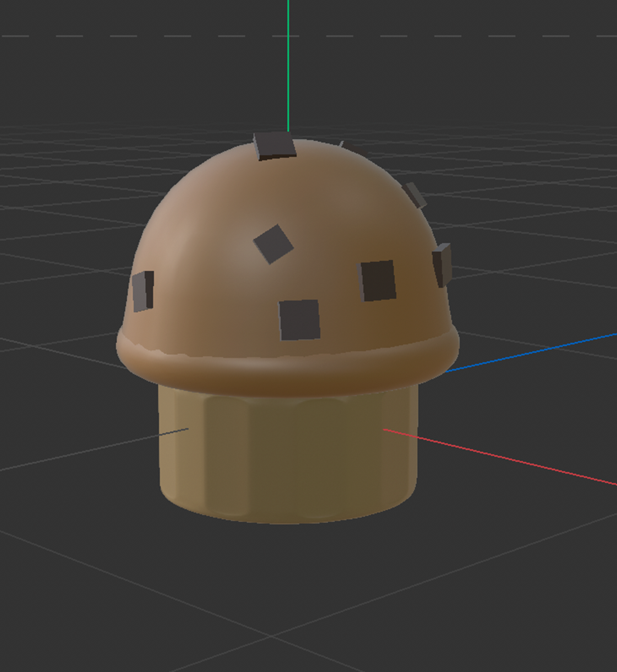Viewport: 617px width, 672px height.
Task: Click the rounded rim of the muffin top
Action: [x=288, y=361]
